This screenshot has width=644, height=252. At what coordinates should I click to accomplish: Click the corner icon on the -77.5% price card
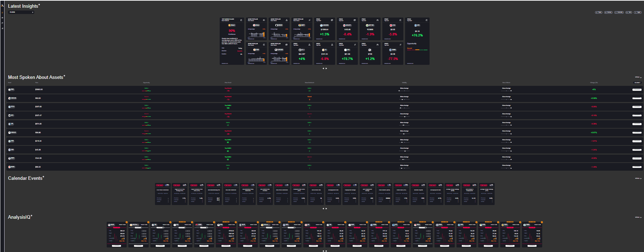point(400,45)
